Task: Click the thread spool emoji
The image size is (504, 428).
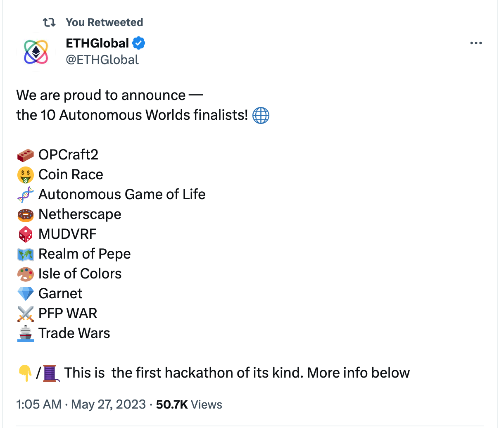Action: point(51,373)
